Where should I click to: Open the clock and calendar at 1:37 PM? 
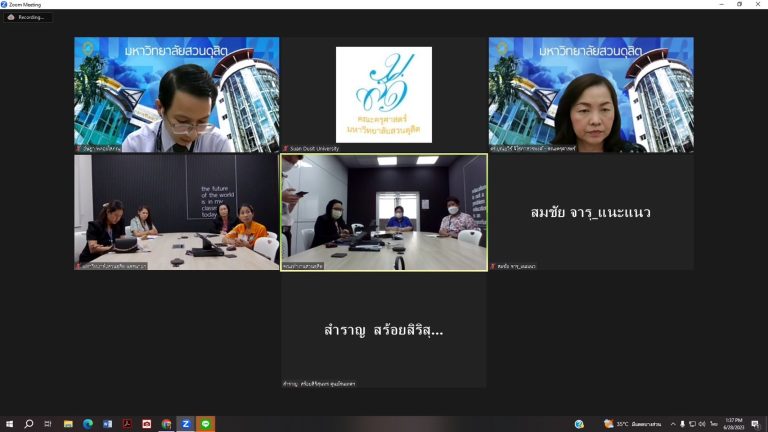(x=734, y=424)
